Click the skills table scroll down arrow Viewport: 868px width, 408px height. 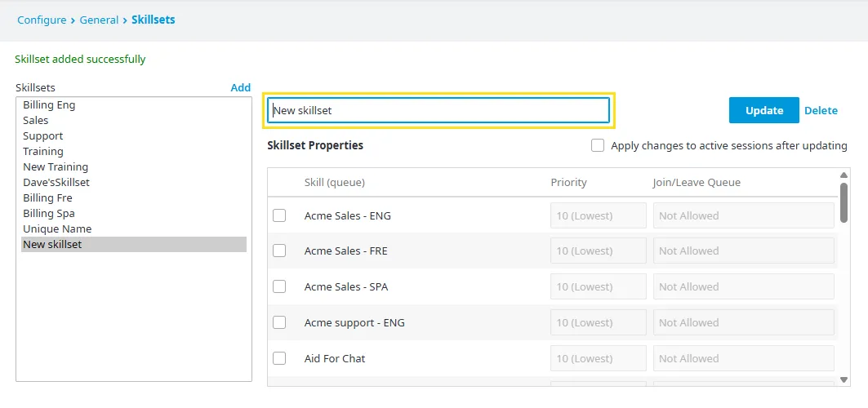click(x=844, y=379)
